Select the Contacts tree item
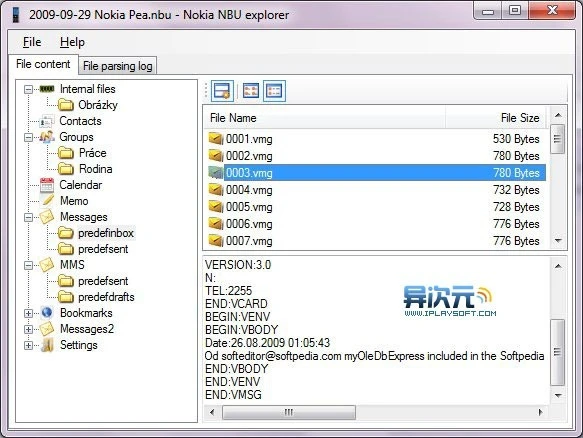This screenshot has width=583, height=438. click(80, 121)
